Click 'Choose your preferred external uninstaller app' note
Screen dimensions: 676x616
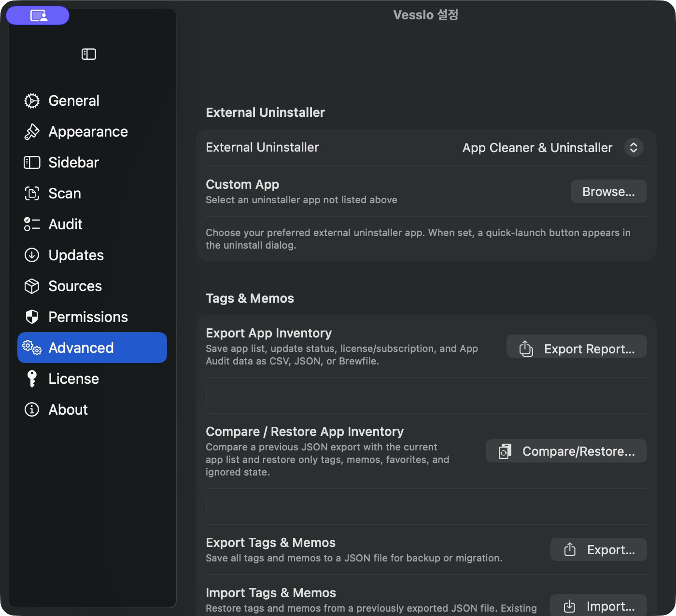coord(418,239)
